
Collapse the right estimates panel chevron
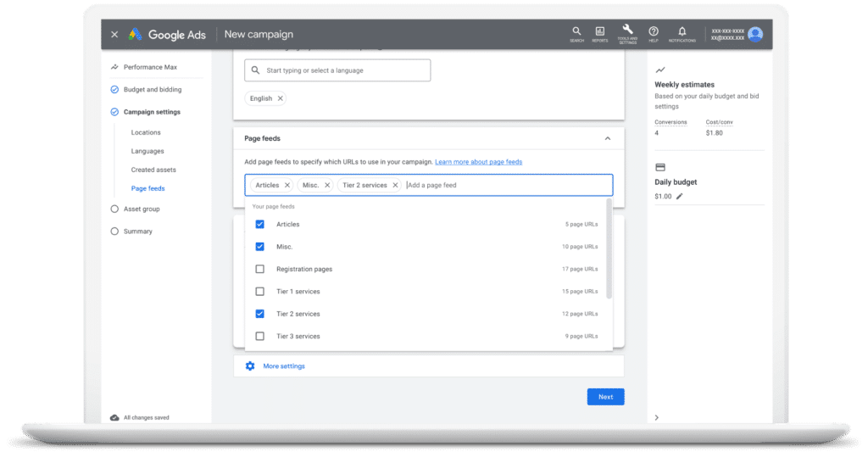[657, 418]
